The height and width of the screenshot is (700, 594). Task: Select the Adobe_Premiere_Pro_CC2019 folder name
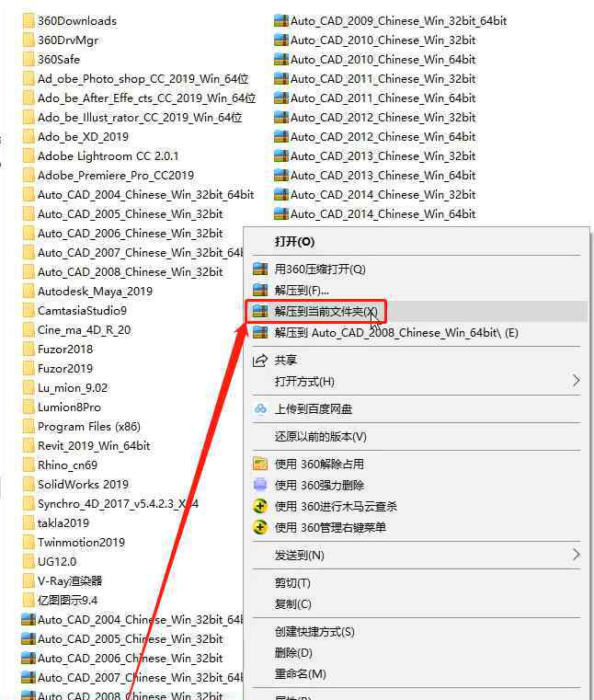point(116,175)
